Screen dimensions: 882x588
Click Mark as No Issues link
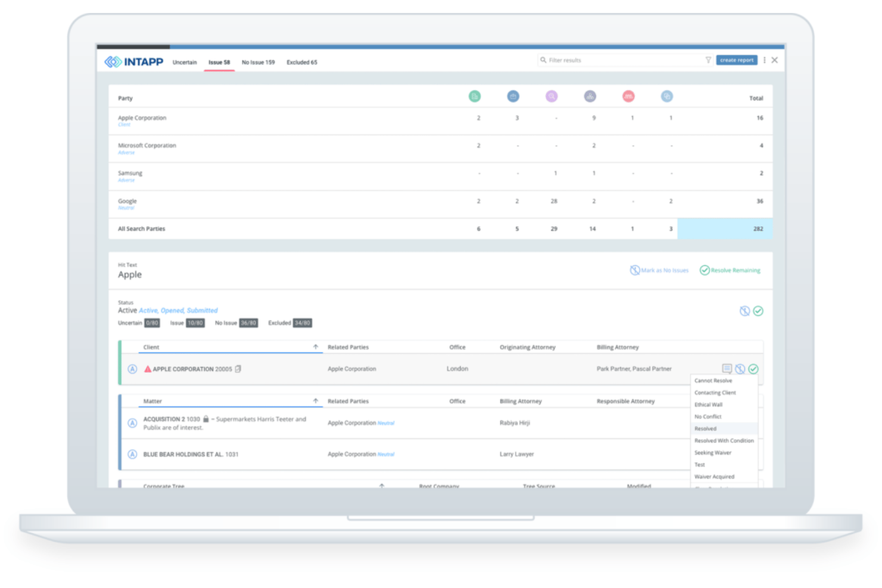[659, 270]
